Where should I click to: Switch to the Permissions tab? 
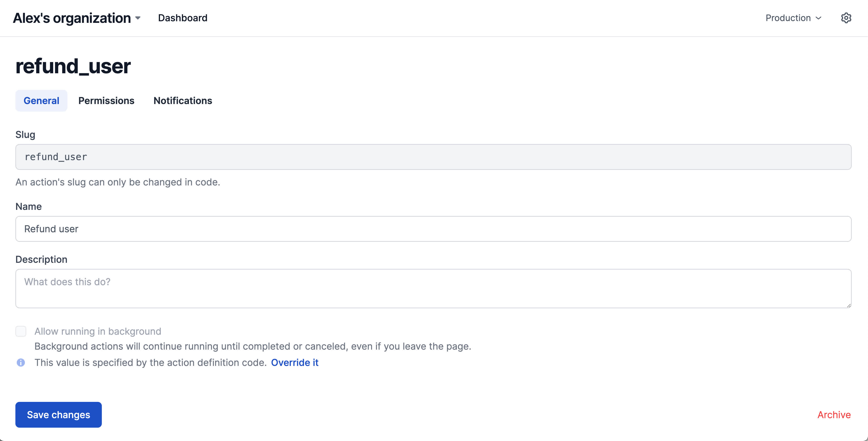click(106, 101)
